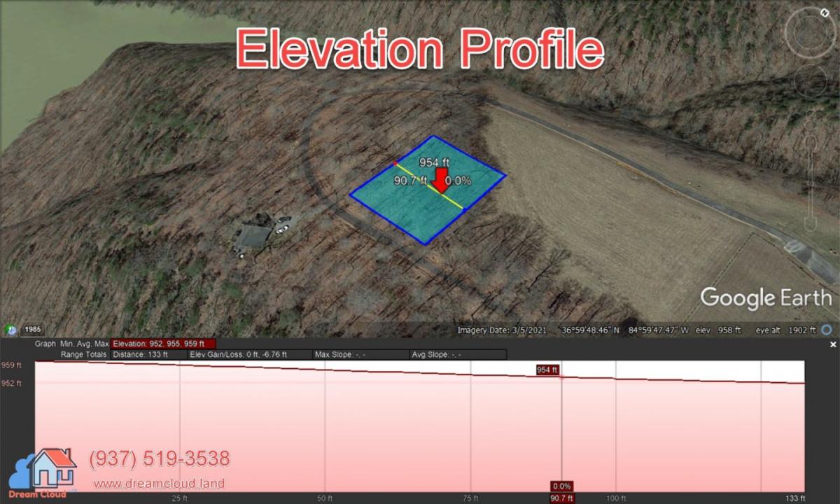Image resolution: width=840 pixels, height=504 pixels.
Task: Click the move joystick navigation circle
Action: pos(811,83)
